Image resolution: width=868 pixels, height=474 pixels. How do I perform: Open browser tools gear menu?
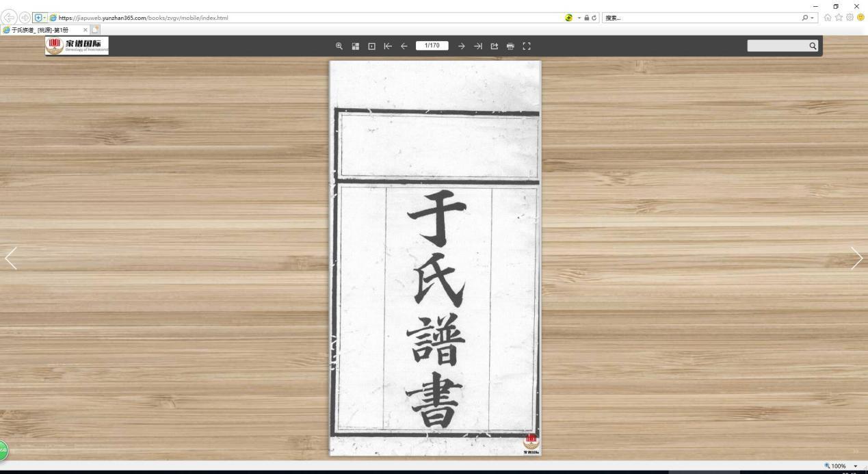(x=850, y=18)
